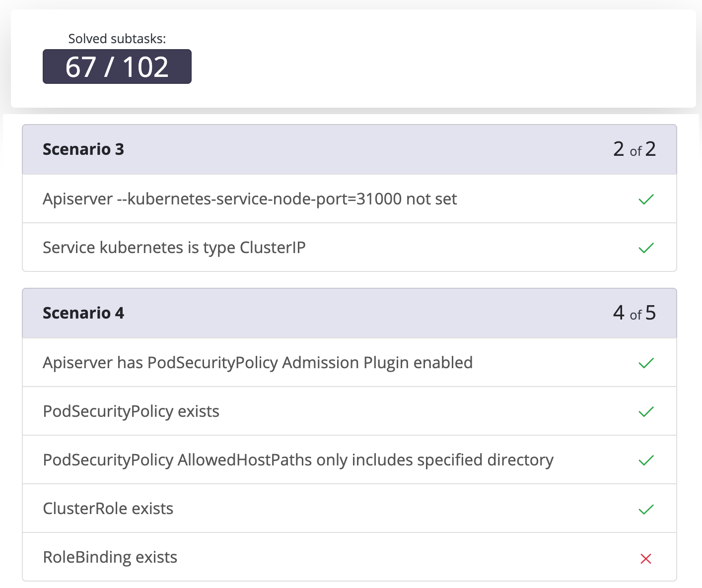Open the PodSecurityPolicy AllowedHostPaths subtask text
Viewport: 702px width, 588px height.
(298, 460)
